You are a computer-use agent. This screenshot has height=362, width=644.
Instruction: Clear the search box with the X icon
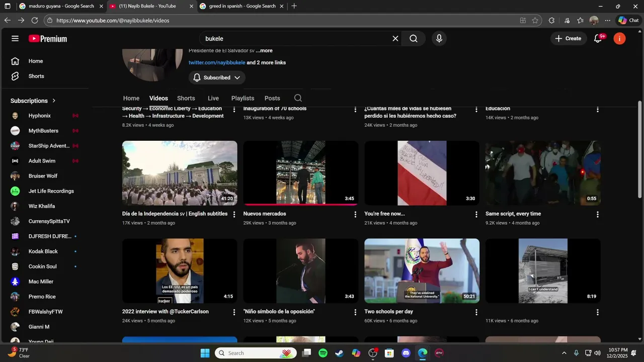click(x=395, y=39)
